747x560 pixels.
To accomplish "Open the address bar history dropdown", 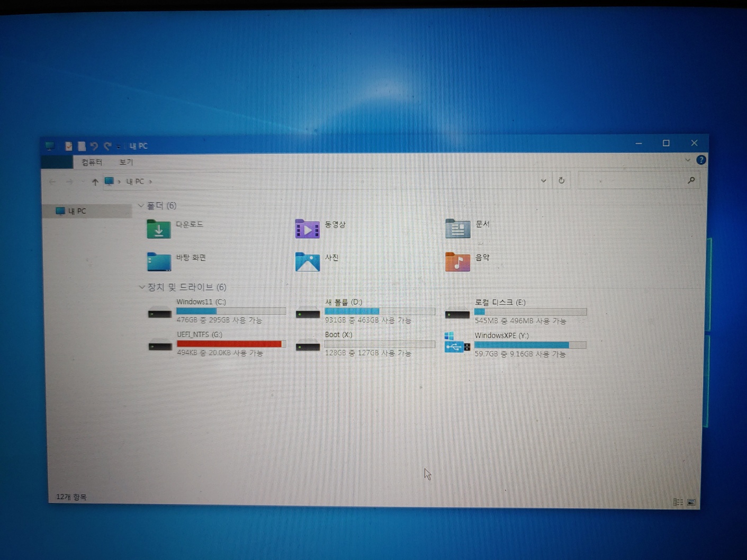I will [x=543, y=181].
